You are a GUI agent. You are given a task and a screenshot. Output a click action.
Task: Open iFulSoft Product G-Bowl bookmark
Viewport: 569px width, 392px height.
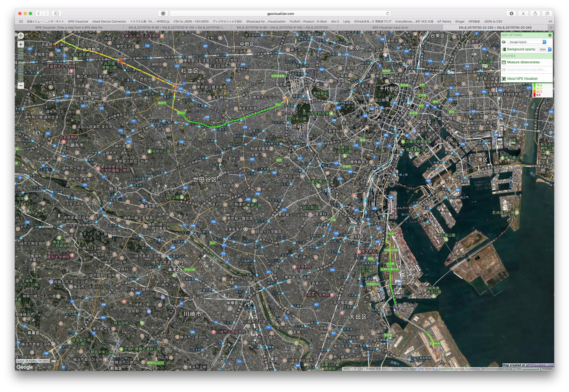point(308,21)
